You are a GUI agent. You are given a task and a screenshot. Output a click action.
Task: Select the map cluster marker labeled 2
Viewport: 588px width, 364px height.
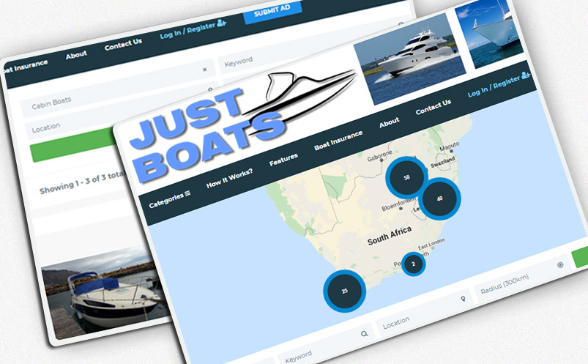[413, 264]
